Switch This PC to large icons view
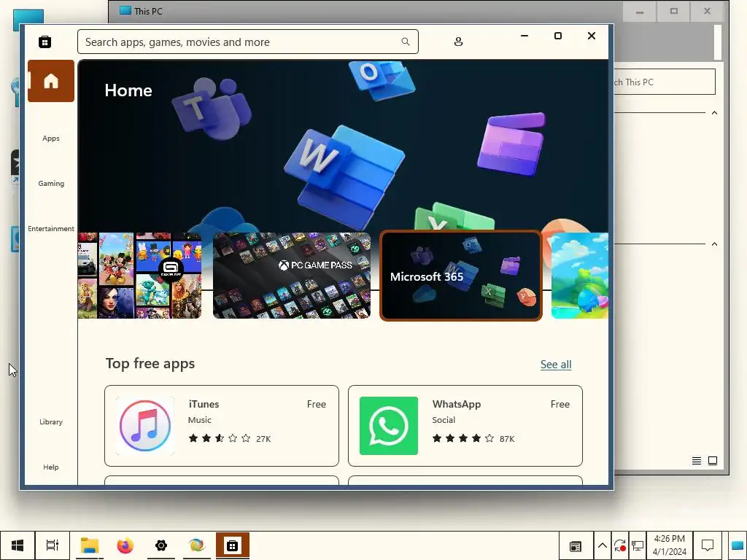 point(713,461)
